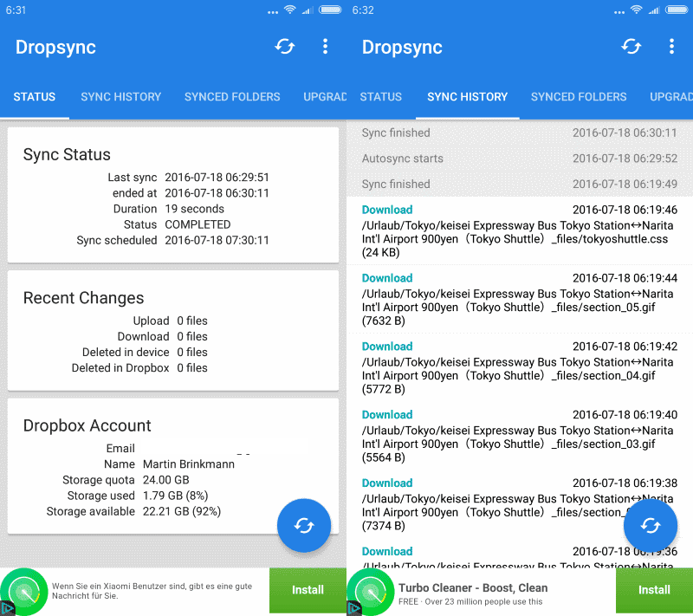Tap Dropsync title on left screen

(55, 48)
